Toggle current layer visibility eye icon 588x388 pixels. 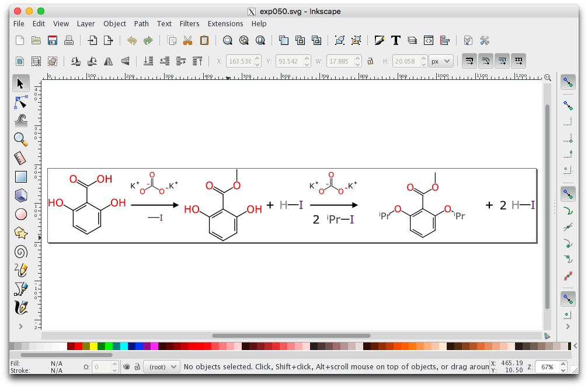[x=126, y=367]
